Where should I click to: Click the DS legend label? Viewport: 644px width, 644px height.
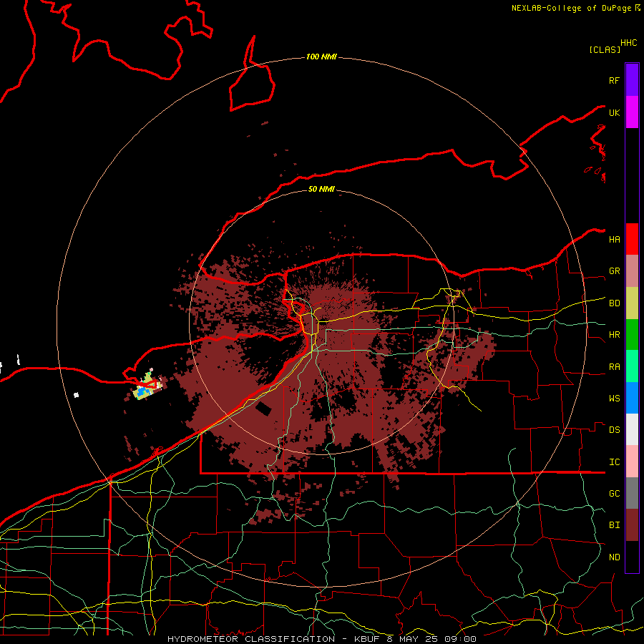point(614,430)
